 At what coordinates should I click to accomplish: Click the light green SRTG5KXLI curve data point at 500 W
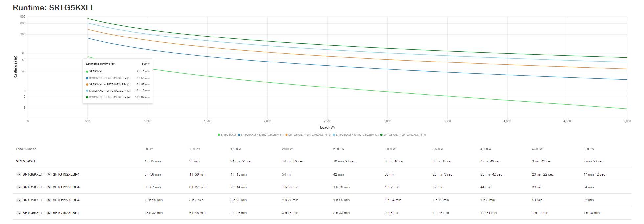point(87,56)
